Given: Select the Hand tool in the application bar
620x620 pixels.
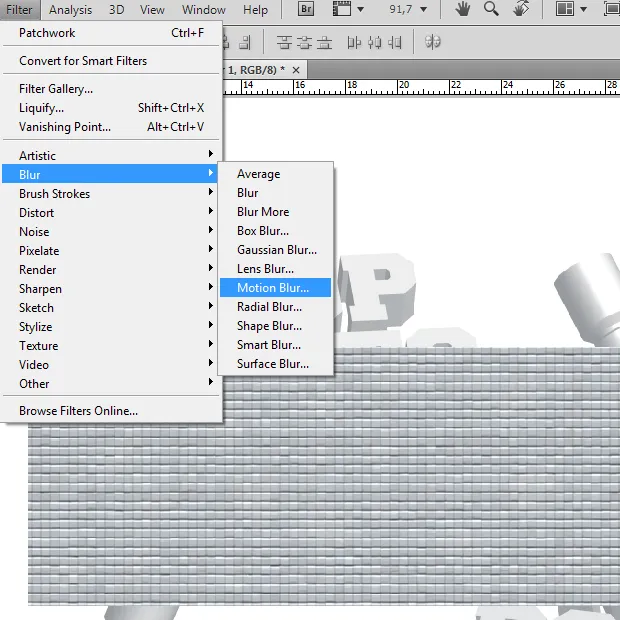Looking at the screenshot, I should click(463, 10).
